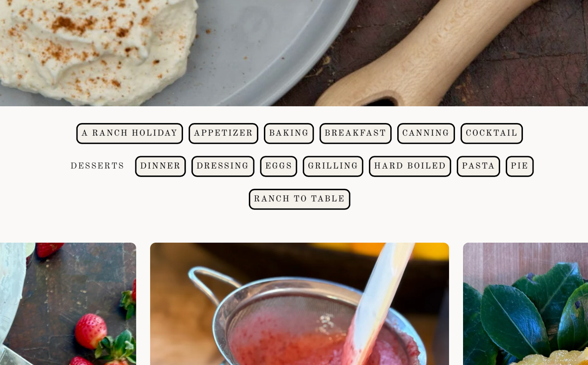Open the strawberry sauce strainer recipe image
Image resolution: width=588 pixels, height=365 pixels.
coord(300,304)
